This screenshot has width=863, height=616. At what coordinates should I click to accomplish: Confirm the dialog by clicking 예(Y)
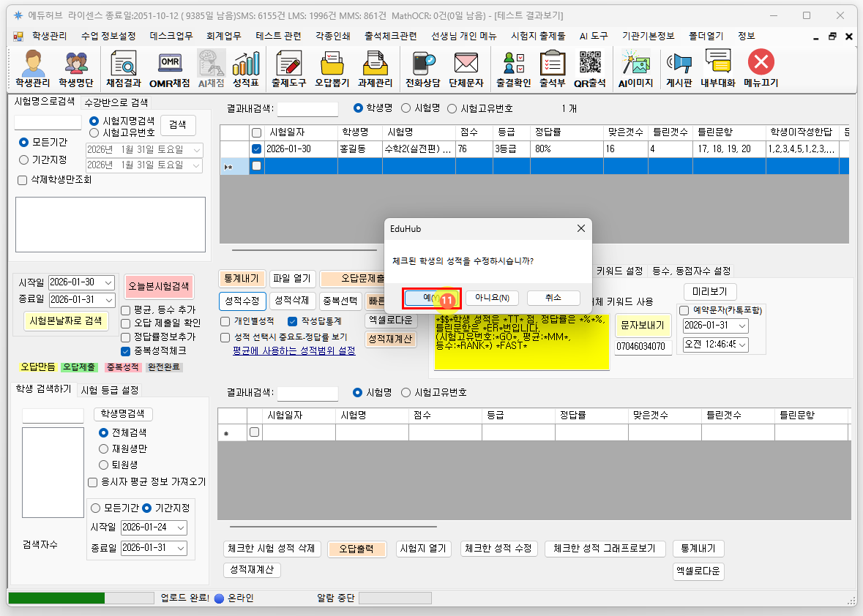click(431, 298)
